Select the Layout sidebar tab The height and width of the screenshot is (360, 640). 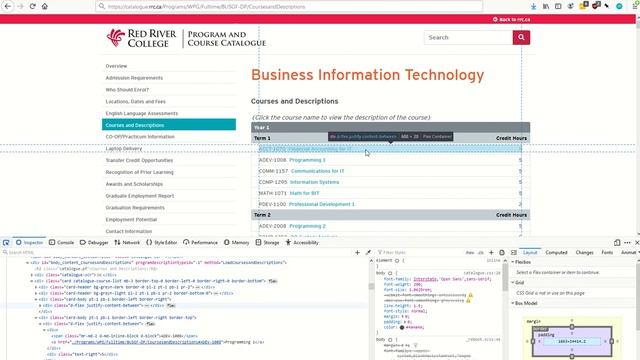(x=530, y=253)
